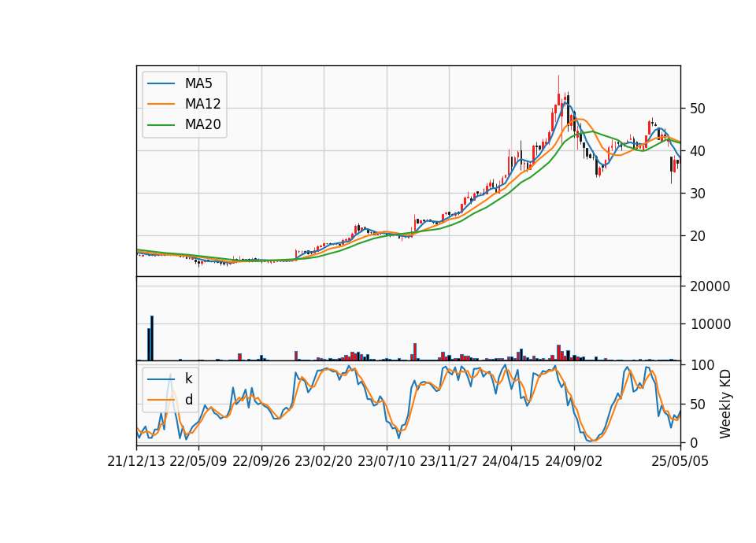This screenshot has width=756, height=543.
Task: Click the price axis value 30
Action: [x=698, y=194]
